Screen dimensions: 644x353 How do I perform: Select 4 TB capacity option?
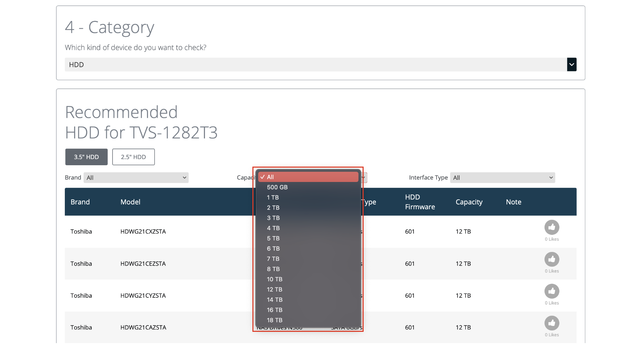click(273, 228)
